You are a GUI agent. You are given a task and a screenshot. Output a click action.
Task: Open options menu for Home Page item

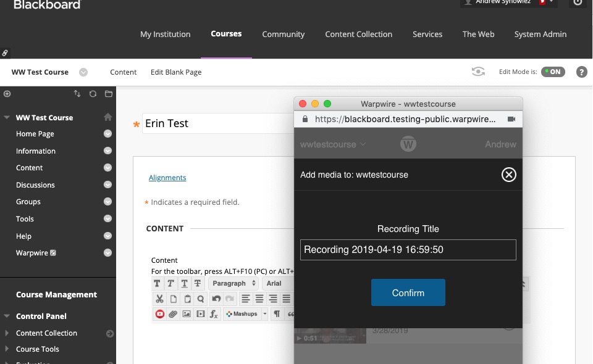click(x=107, y=134)
